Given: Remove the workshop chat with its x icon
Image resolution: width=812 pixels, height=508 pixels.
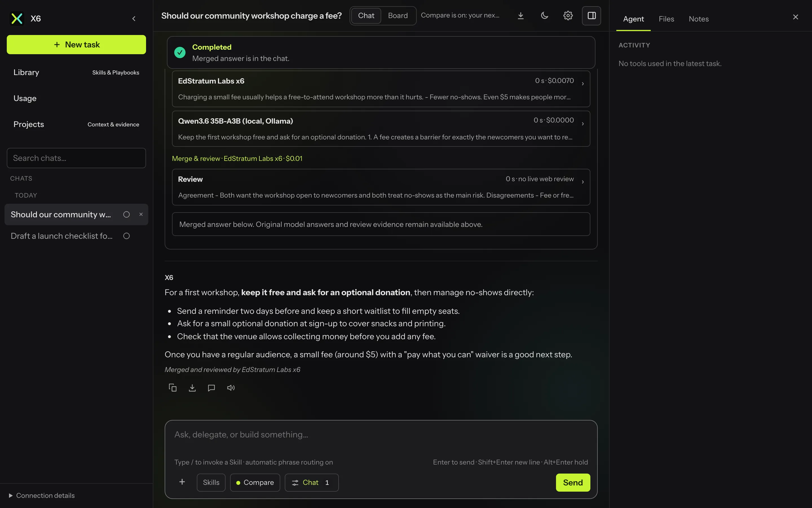Looking at the screenshot, I should click(x=141, y=214).
